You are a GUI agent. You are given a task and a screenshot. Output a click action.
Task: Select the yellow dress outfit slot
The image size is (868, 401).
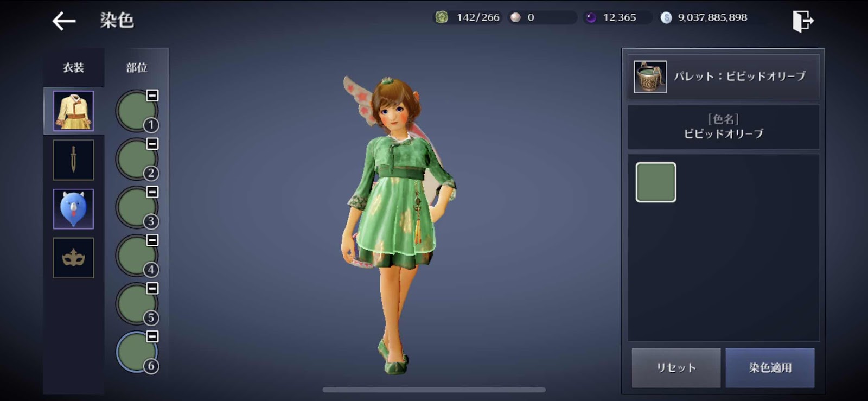(x=73, y=111)
